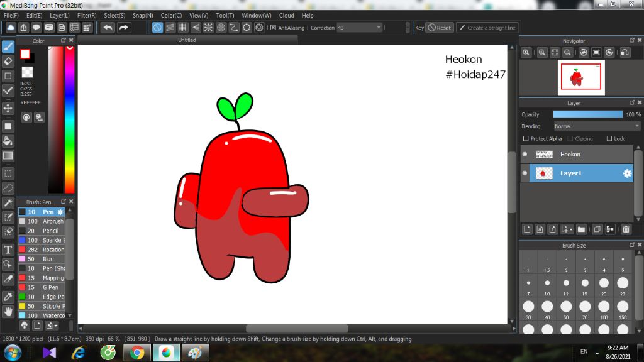Screen dimensions: 644x362
Task: Click the Navigator preview thumbnail
Action: coord(581,77)
